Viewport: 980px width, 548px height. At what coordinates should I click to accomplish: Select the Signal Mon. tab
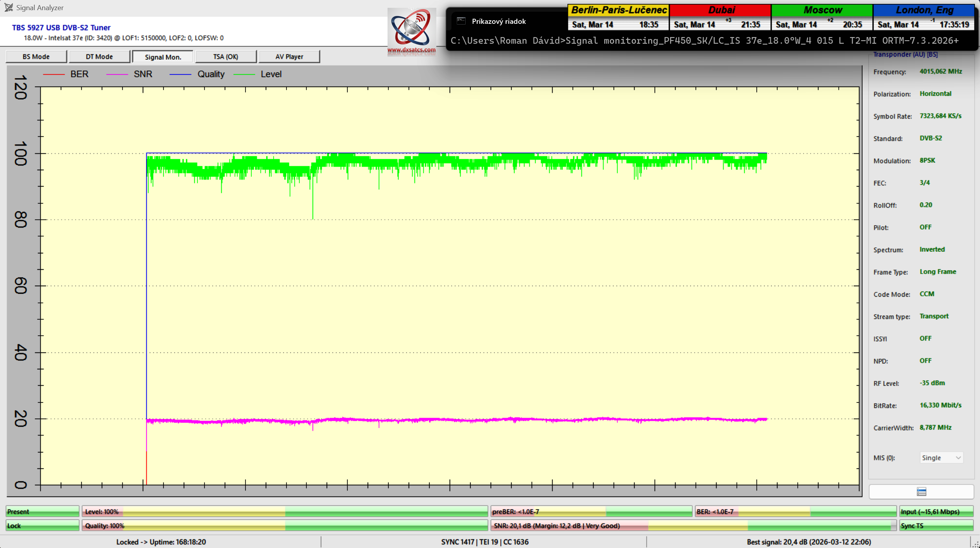tap(163, 57)
